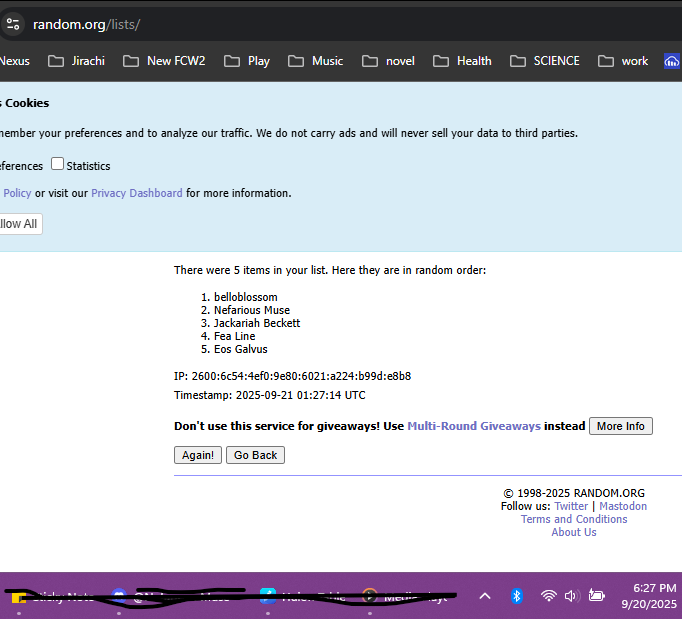This screenshot has width=682, height=619.
Task: Click the Again! button
Action: 198,455
